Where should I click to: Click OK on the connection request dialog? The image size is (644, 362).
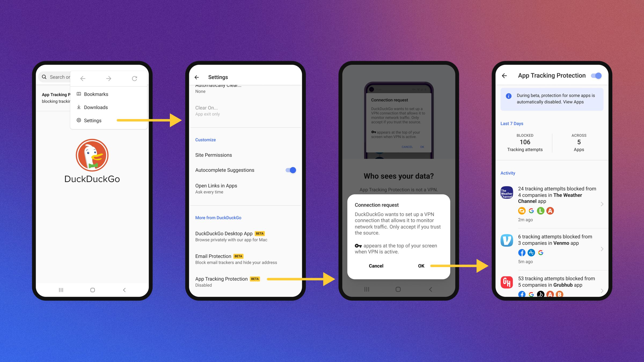pyautogui.click(x=421, y=266)
